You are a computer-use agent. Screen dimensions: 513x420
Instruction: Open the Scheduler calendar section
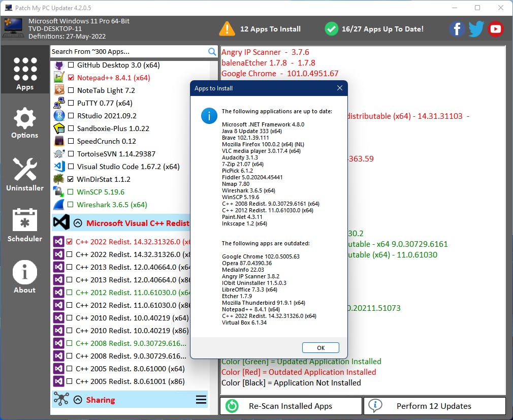pos(25,225)
